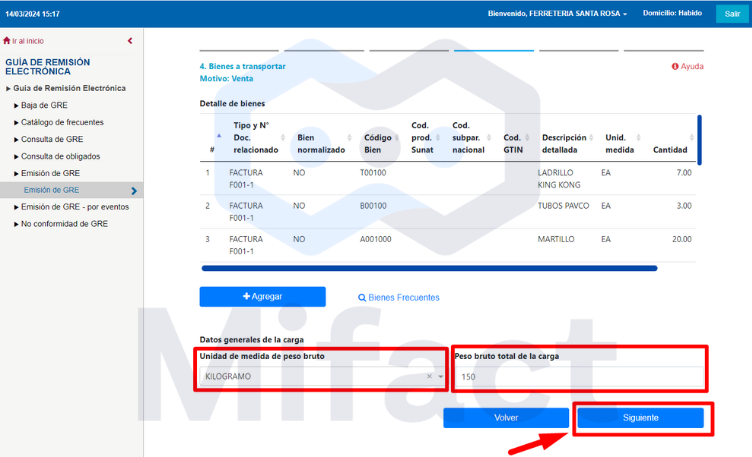
Task: Click the code B00100 cell
Action: point(373,206)
